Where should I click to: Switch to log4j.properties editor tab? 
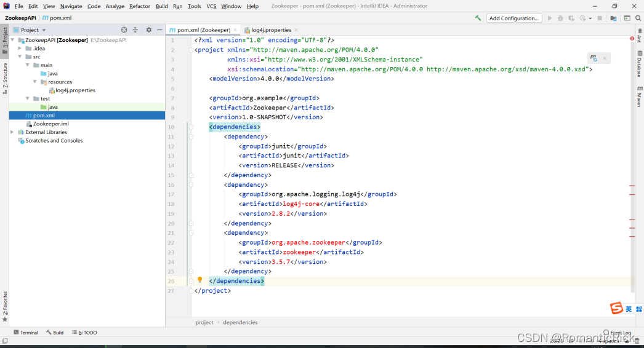tap(271, 30)
